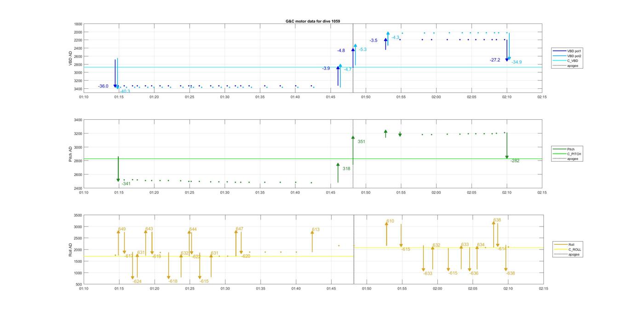Click the '500' tick on Roll axis
This screenshot has width=644, height=319.
[x=79, y=284]
